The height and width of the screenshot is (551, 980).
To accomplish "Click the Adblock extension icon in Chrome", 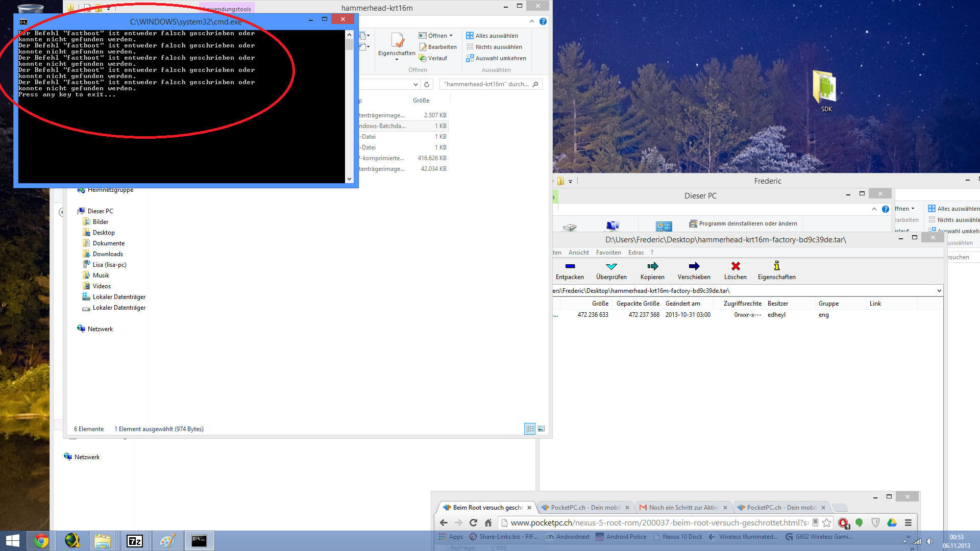I will [x=843, y=523].
